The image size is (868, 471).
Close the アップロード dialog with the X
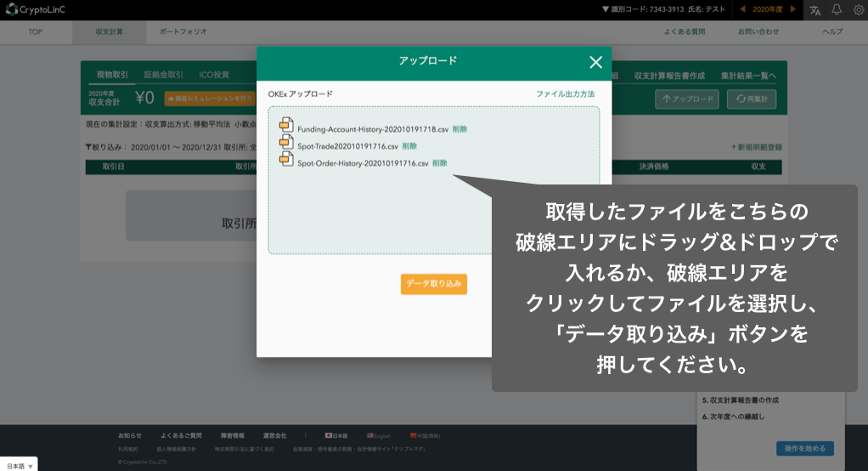click(x=595, y=62)
